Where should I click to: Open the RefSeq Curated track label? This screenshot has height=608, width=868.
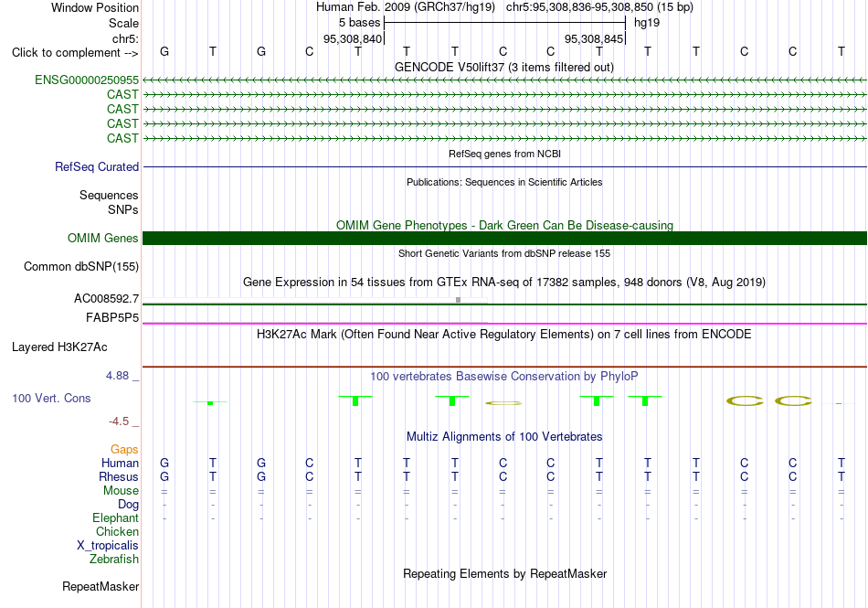[97, 166]
